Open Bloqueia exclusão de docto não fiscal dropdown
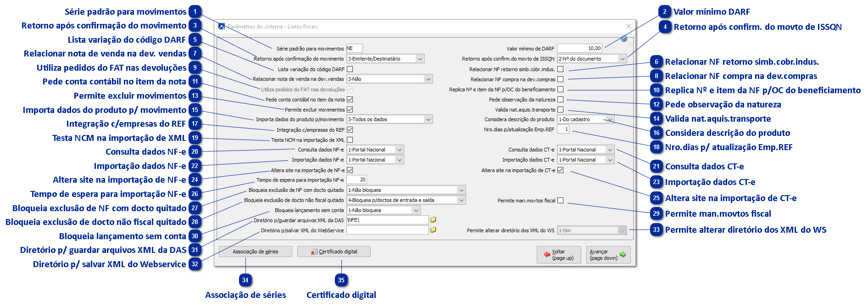868x308 pixels. click(406, 200)
